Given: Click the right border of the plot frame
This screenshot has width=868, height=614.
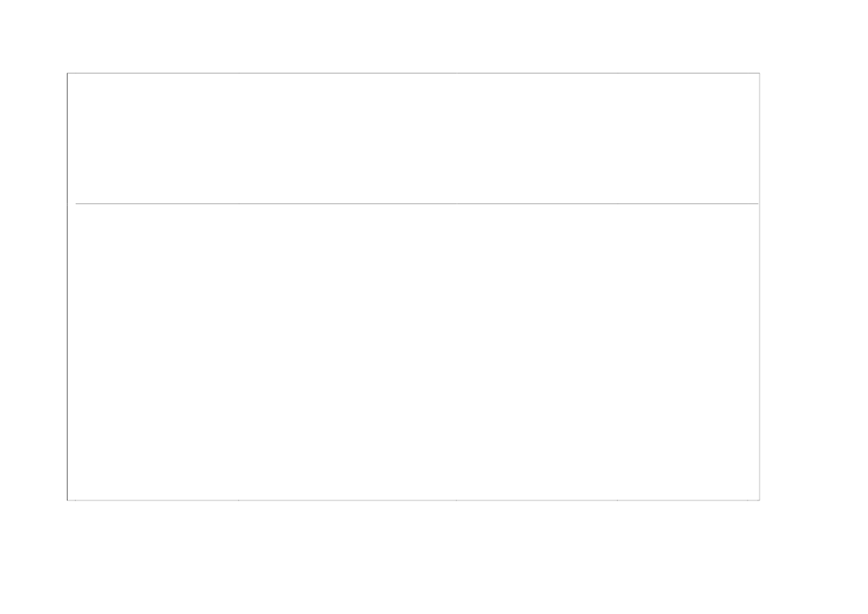Looking at the screenshot, I should 760,287.
